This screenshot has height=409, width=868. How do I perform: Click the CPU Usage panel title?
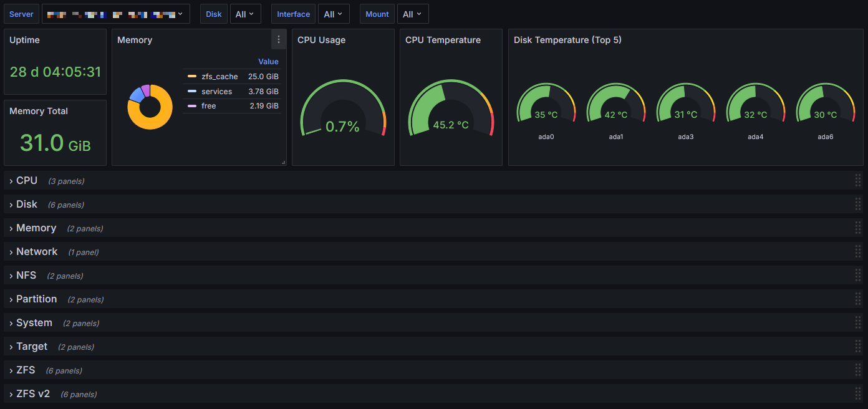pos(321,40)
